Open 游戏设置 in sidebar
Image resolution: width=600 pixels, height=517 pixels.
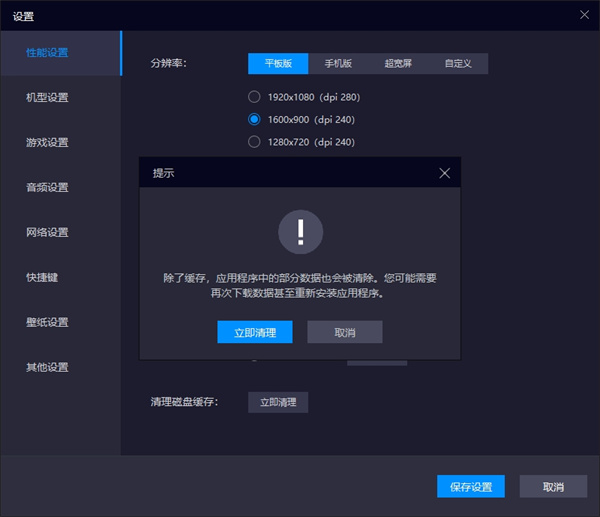47,142
